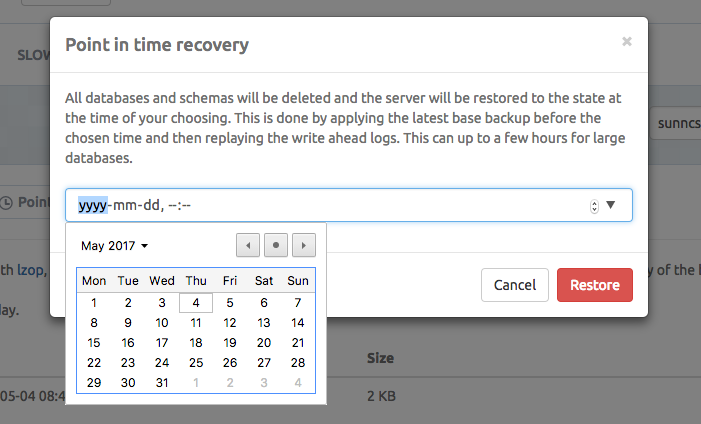Select May 22 in the calendar
The height and width of the screenshot is (424, 701).
pyautogui.click(x=94, y=363)
